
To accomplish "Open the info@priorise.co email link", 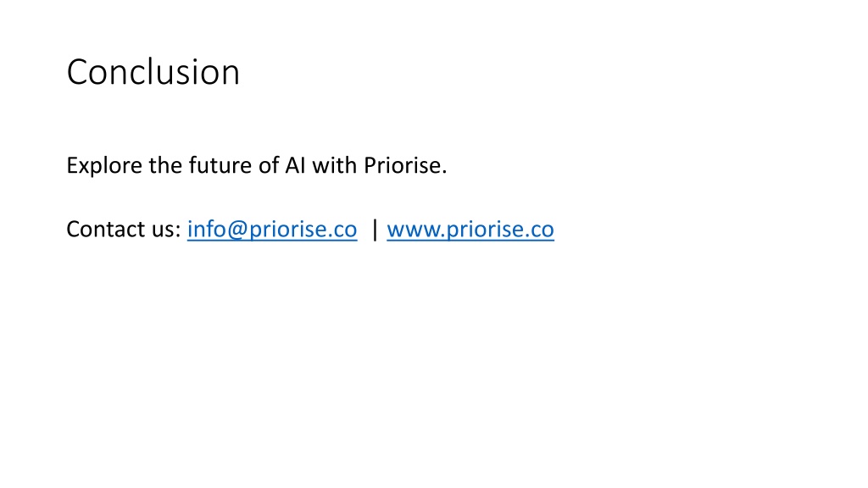I will pos(272,229).
